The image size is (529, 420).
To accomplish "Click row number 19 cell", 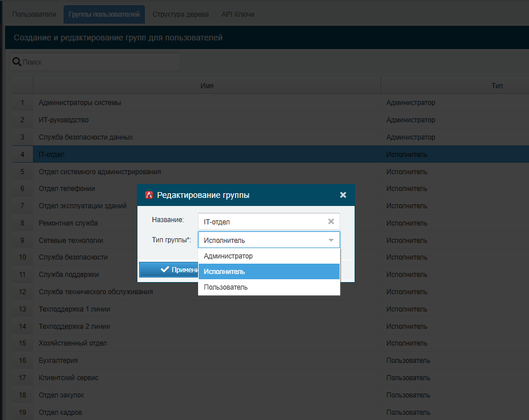I will coord(23,412).
